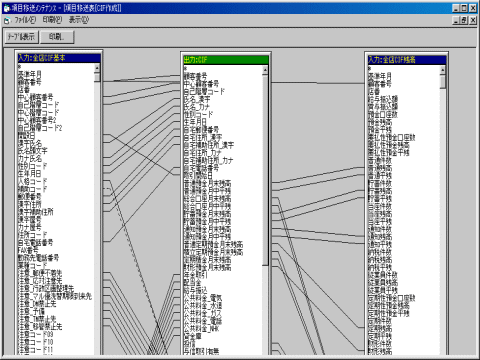
Task: Select 氏名_漢字 in the 出力:CIF list
Action: tap(197, 99)
